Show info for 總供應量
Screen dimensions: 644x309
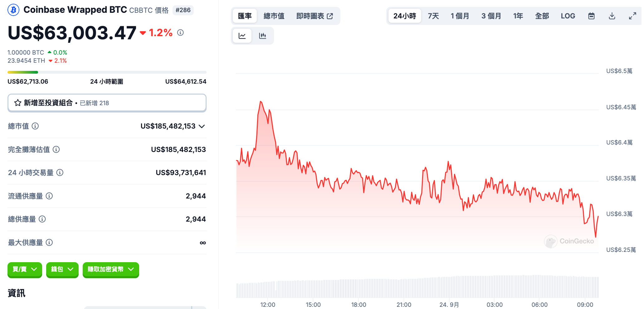[42, 219]
